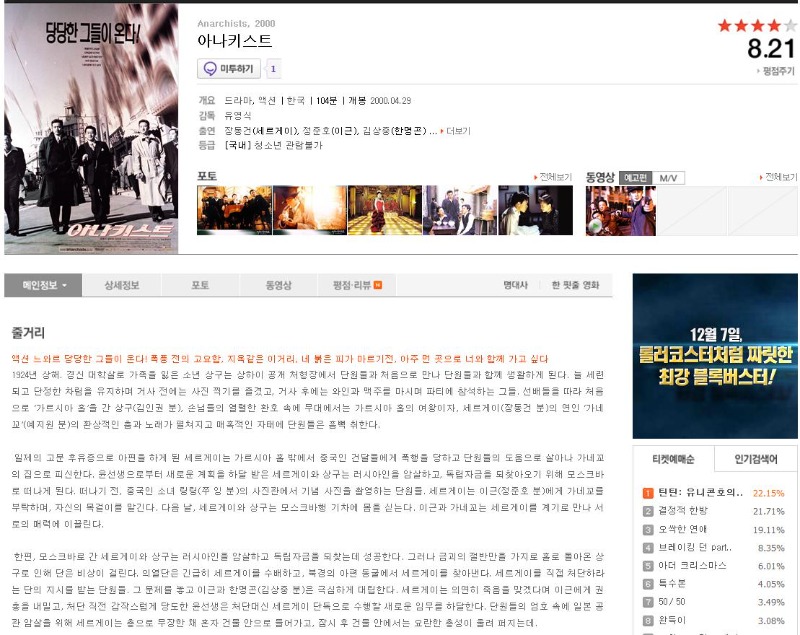Screen dimensions: 800x635
Task: Switch video filter to 예고편
Action: click(635, 178)
